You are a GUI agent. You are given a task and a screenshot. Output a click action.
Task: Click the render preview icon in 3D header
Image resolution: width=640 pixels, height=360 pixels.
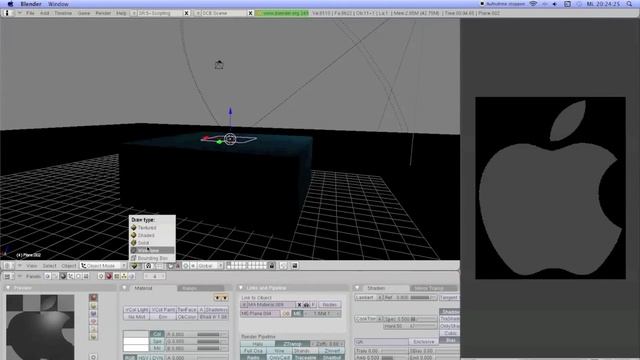point(295,266)
